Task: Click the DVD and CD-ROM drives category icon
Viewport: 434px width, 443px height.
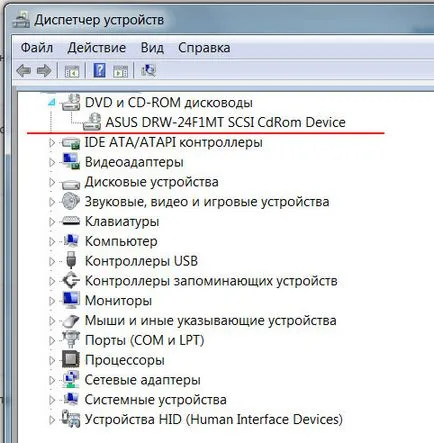Action: (x=71, y=102)
